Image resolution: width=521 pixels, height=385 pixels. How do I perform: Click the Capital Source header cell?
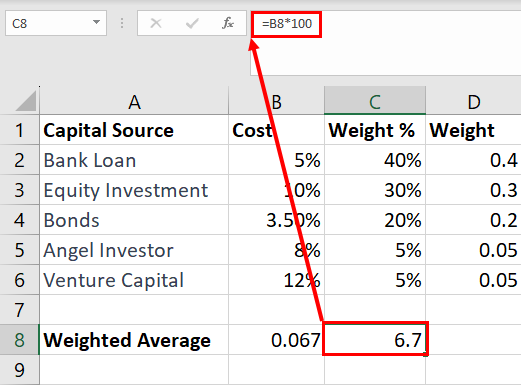click(134, 130)
